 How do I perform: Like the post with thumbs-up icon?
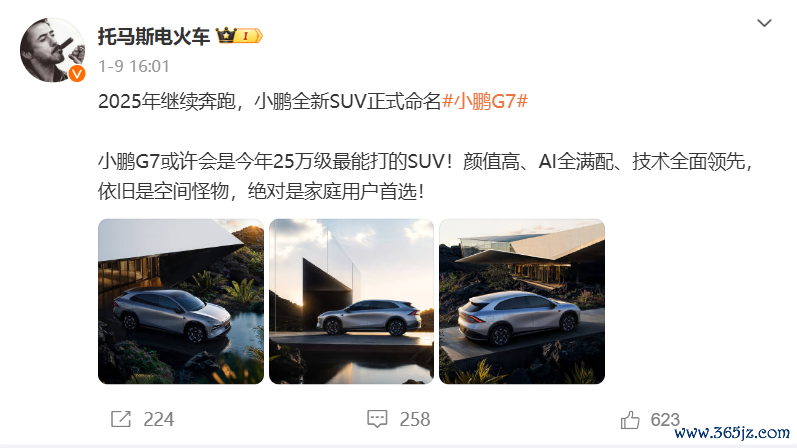tap(630, 420)
